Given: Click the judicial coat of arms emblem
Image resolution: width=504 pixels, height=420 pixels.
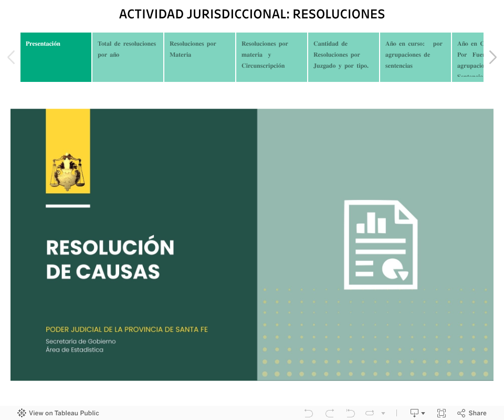Looking at the screenshot, I should click(68, 172).
